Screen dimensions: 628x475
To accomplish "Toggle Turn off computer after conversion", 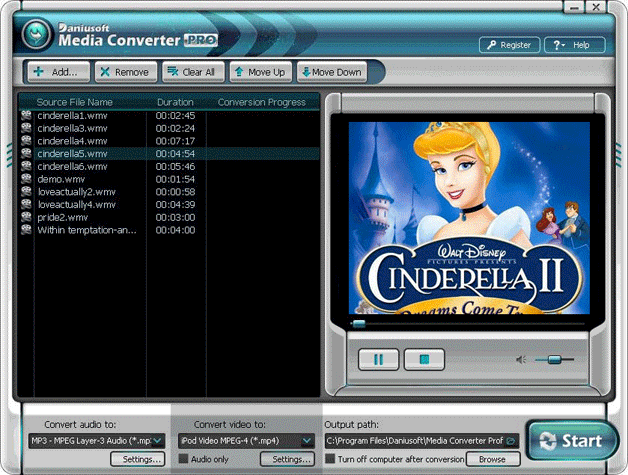I will point(331,459).
